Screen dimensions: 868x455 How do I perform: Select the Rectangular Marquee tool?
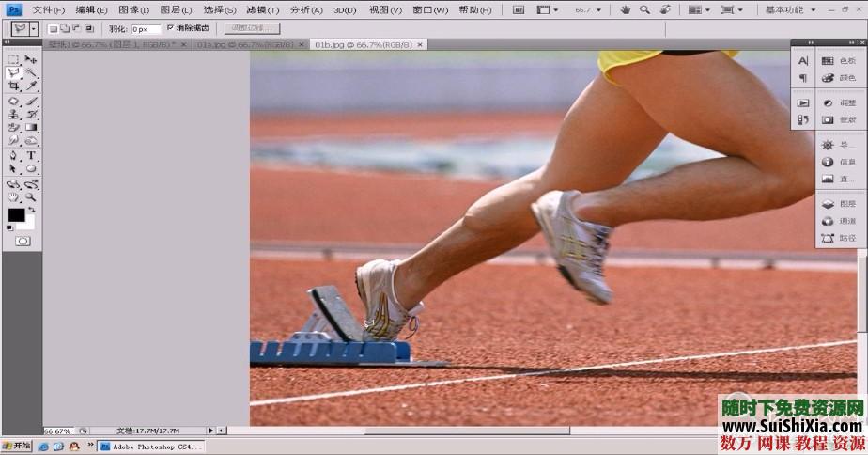click(13, 58)
